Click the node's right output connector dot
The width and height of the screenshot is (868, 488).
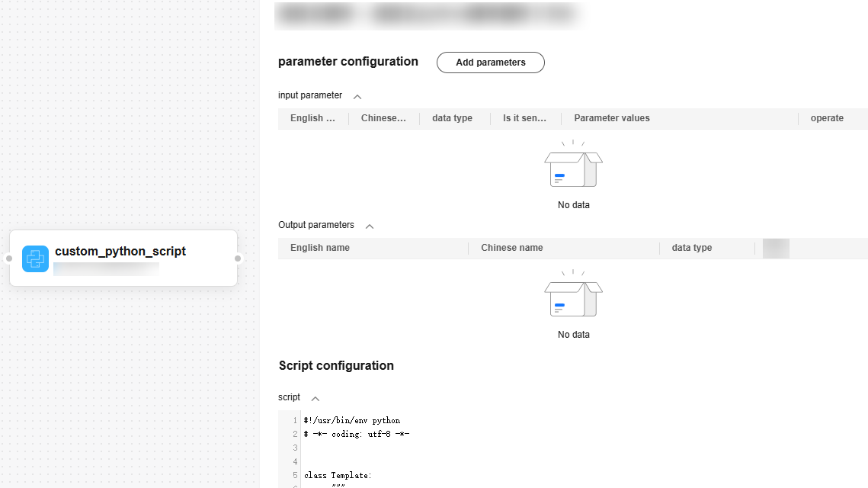click(238, 258)
